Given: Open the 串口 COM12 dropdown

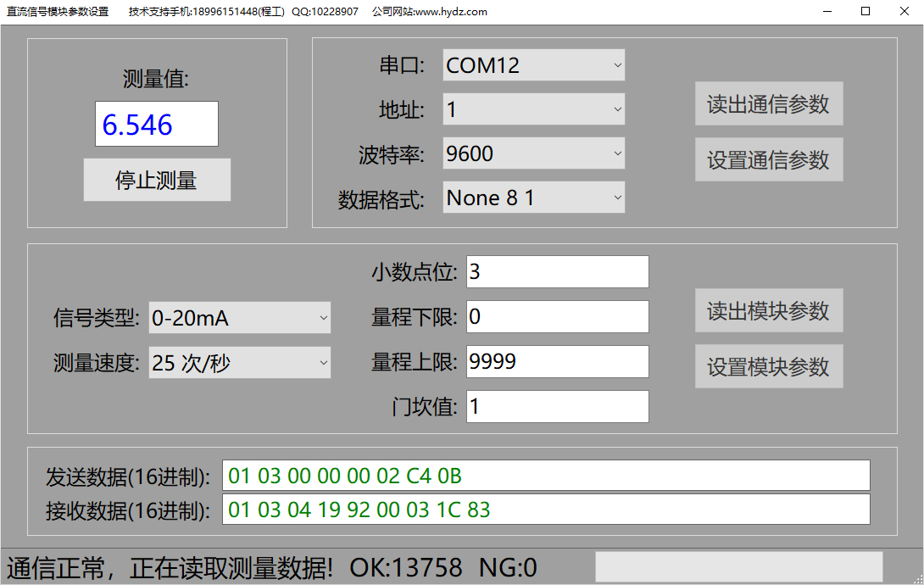Looking at the screenshot, I should 533,65.
